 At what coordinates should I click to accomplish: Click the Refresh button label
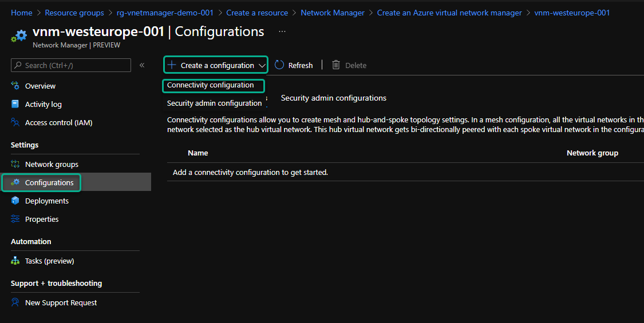pos(300,65)
